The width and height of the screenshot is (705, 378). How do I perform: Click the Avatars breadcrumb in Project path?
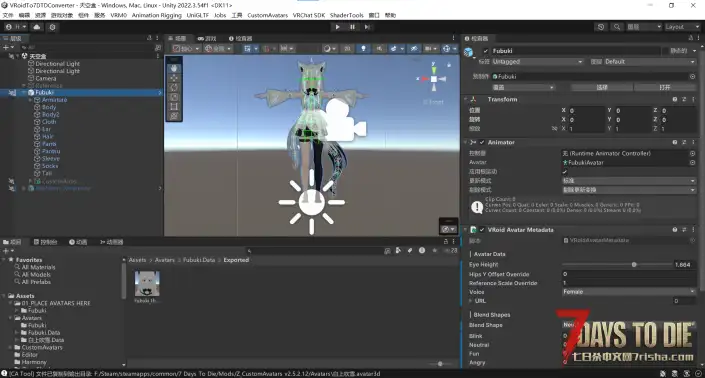coord(165,260)
